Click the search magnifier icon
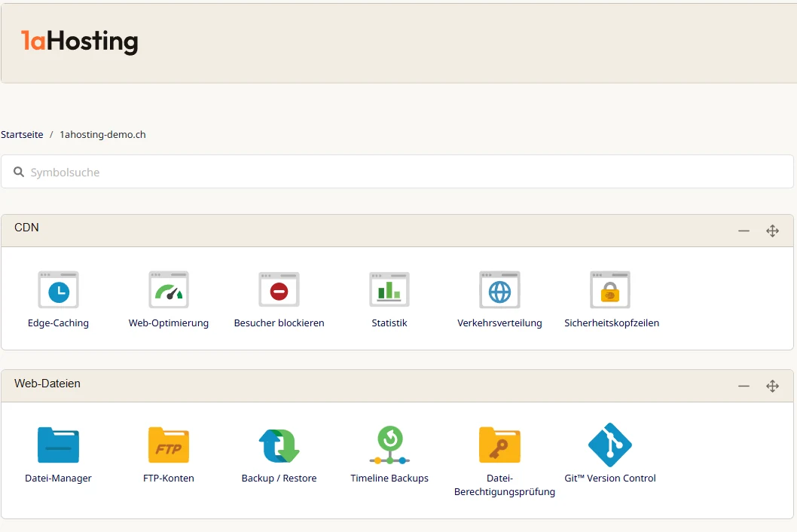This screenshot has height=532, width=797. pos(19,172)
